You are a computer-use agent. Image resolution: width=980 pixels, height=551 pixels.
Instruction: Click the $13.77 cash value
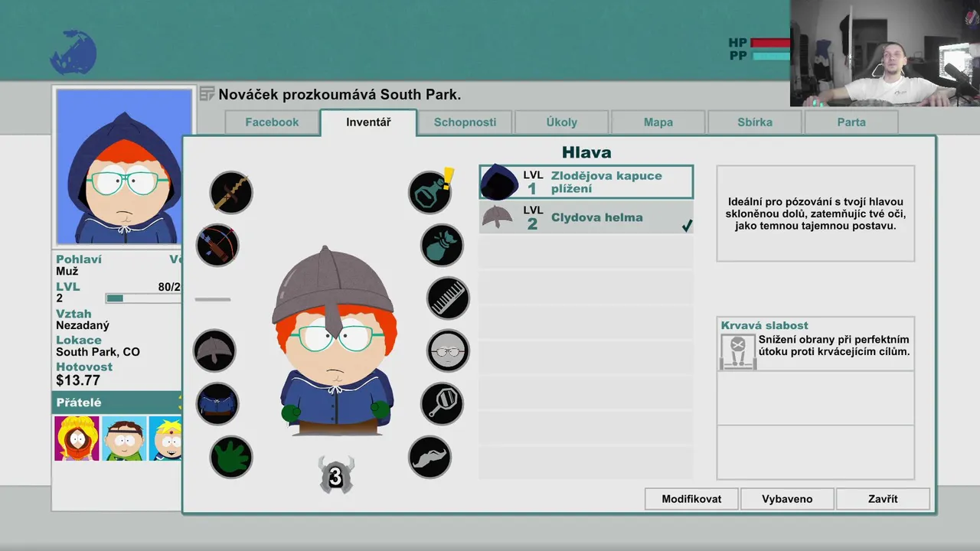[78, 380]
